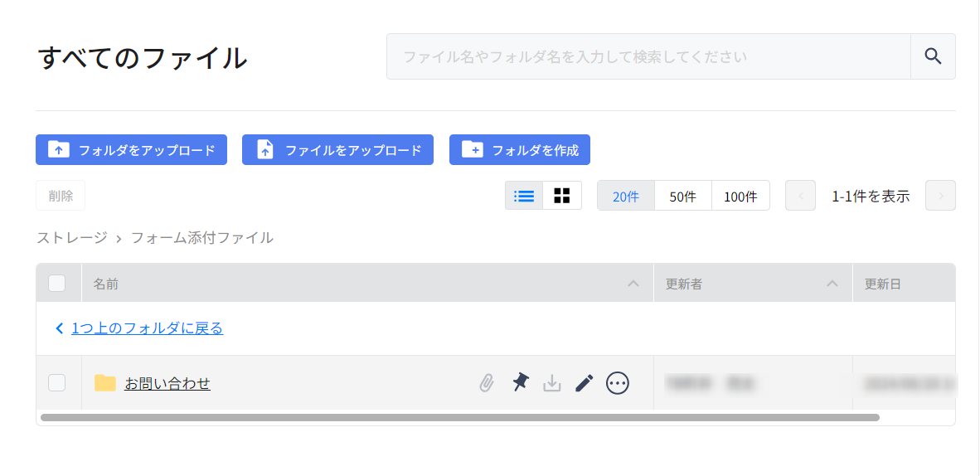The image size is (980, 476).
Task: Open the お問い合わせ folder link
Action: click(x=167, y=383)
